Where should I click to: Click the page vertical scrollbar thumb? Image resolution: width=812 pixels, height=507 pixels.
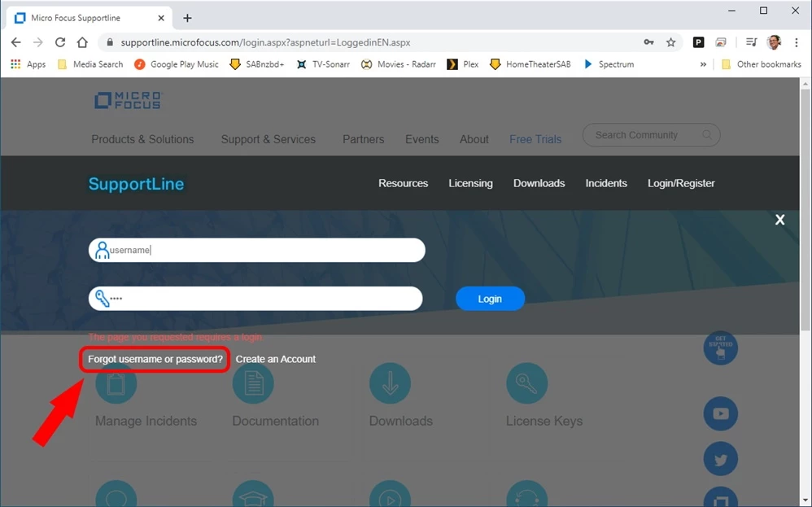(x=805, y=209)
